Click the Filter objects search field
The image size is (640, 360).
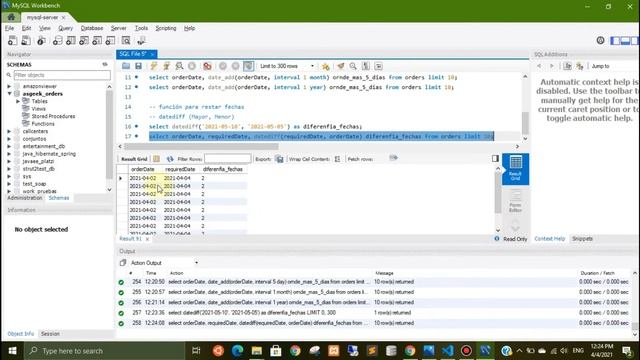point(62,75)
